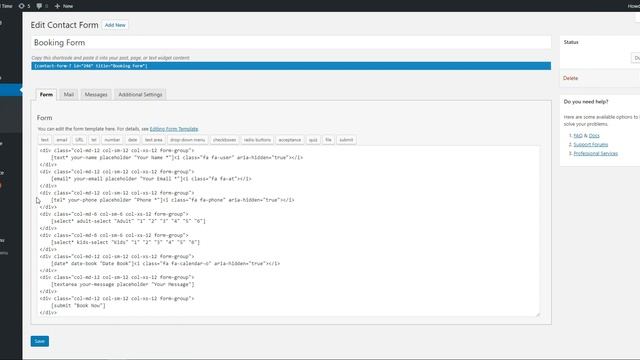This screenshot has width=640, height=360.
Task: Delete this contact form
Action: (x=570, y=78)
